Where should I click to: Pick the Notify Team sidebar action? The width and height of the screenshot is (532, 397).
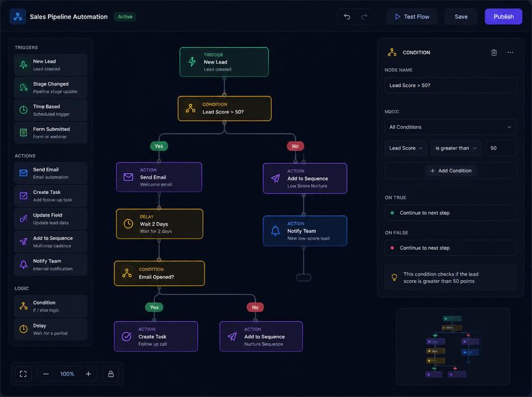[x=51, y=264]
